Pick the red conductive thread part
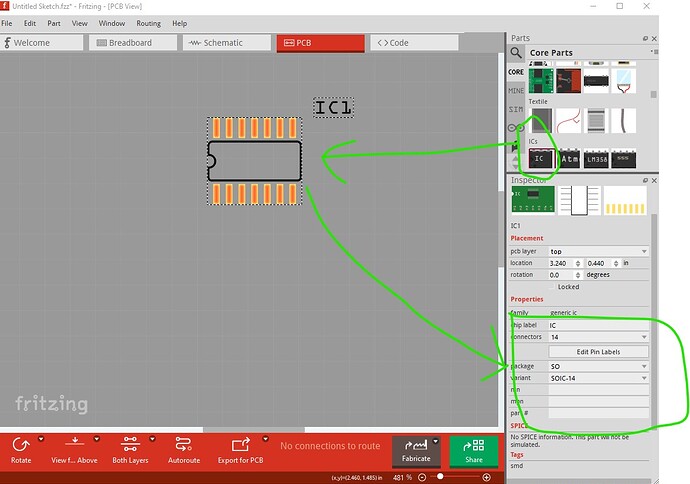This screenshot has width=690, height=484. coord(569,121)
